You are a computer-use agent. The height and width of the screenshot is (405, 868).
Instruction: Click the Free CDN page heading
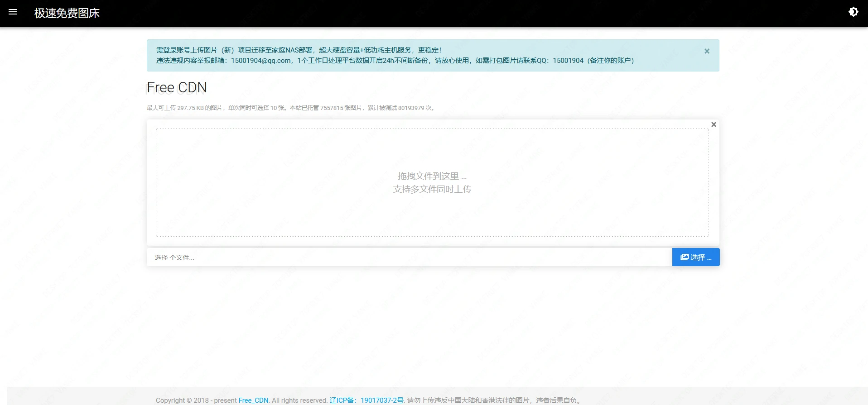pos(177,87)
